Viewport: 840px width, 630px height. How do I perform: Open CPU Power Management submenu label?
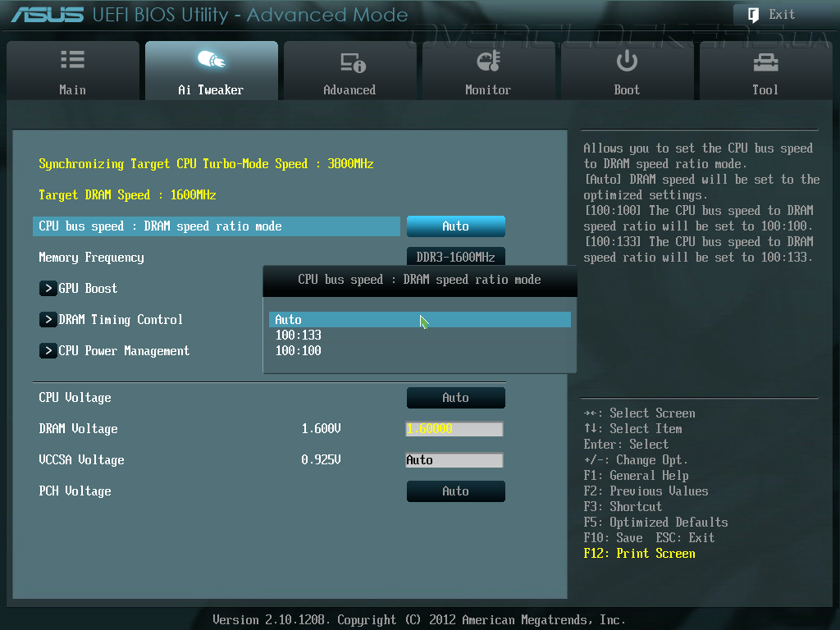pos(124,351)
